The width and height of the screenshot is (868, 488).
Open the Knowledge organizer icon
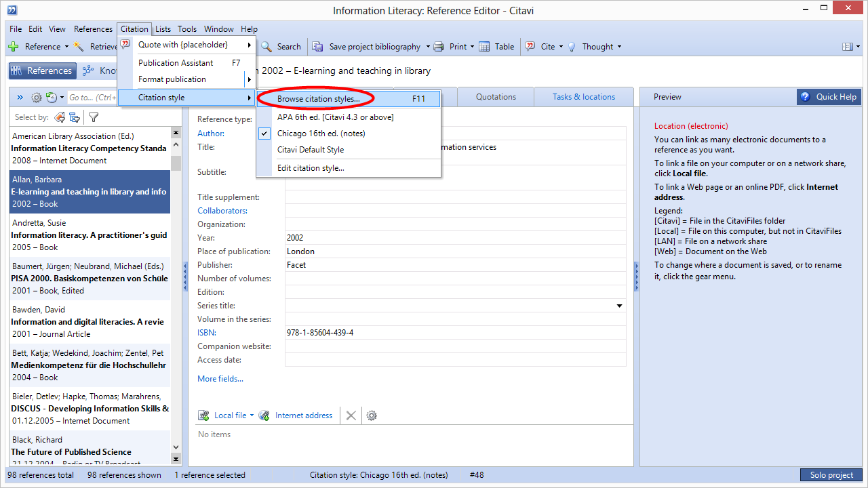pos(88,70)
